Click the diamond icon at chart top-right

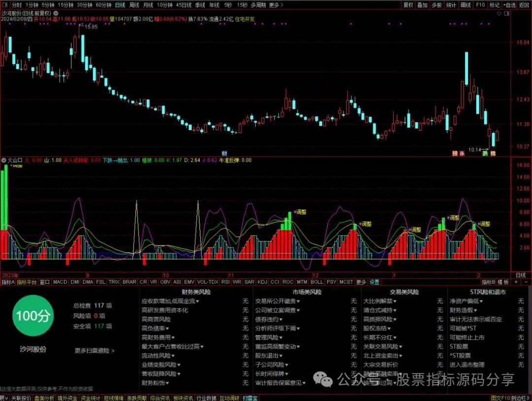click(499, 14)
